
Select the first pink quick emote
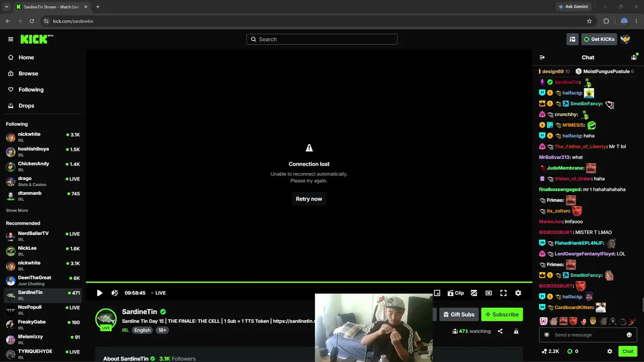click(543, 321)
